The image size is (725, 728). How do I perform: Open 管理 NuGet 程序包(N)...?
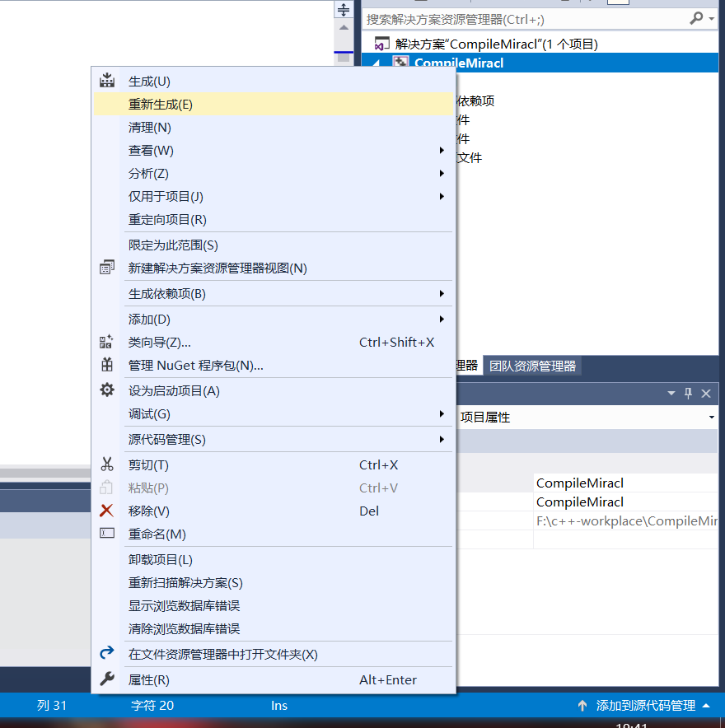(x=273, y=366)
